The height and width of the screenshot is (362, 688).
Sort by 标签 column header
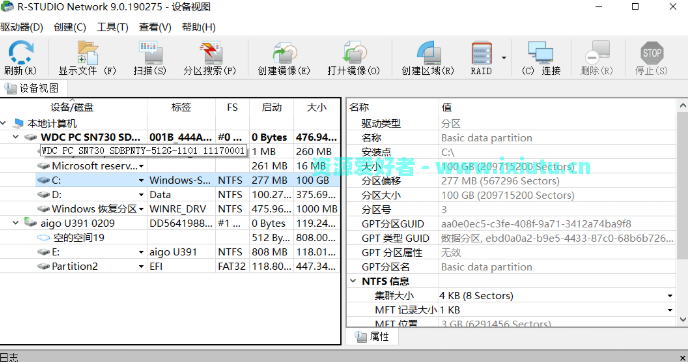pos(181,108)
